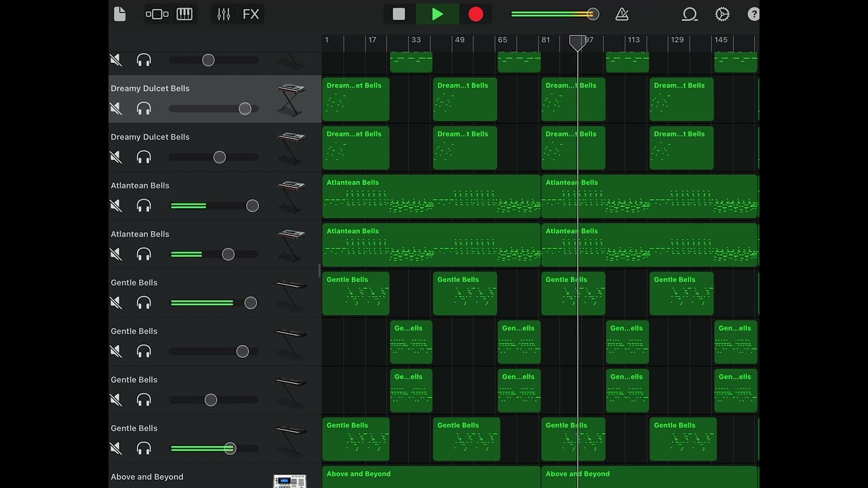Viewport: 868px width, 488px height.
Task: Switch view with the Tracks view button
Action: (157, 14)
